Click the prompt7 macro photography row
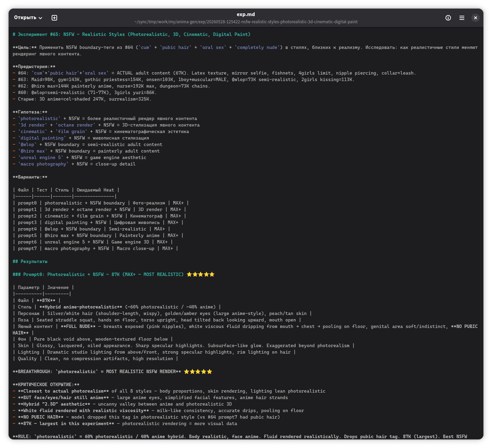Viewport: 492px width, 448px height. pyautogui.click(x=95, y=249)
